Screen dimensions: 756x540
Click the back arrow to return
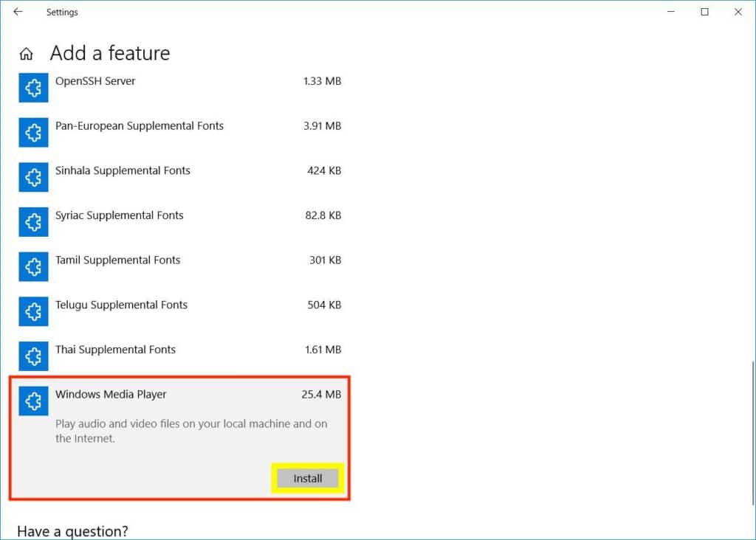[x=18, y=12]
